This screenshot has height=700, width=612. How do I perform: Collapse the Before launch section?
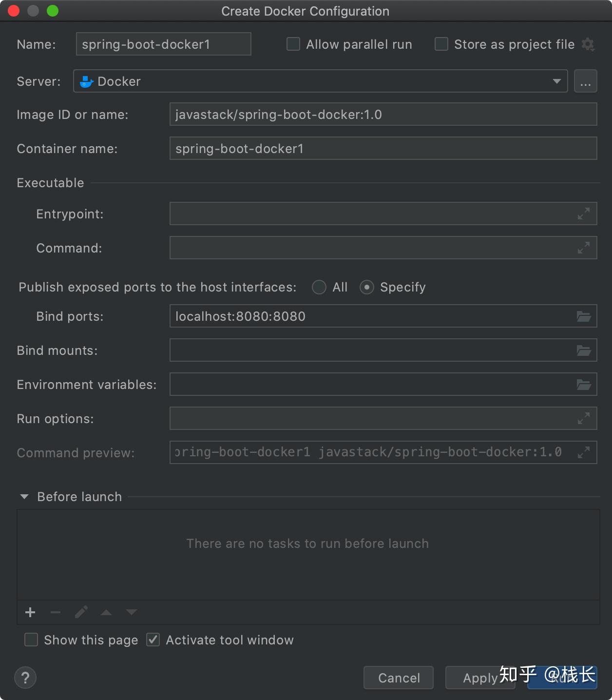24,497
